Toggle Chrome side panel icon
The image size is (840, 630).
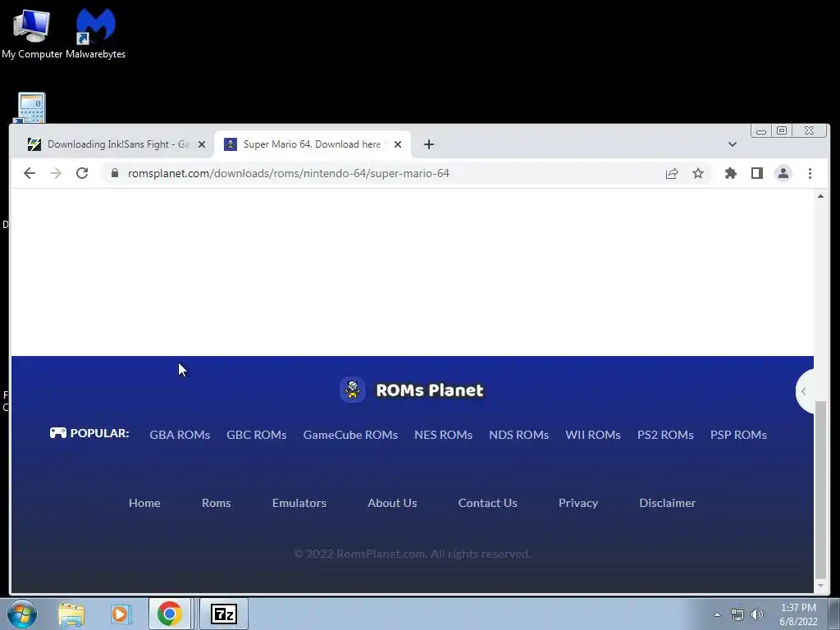tap(757, 173)
